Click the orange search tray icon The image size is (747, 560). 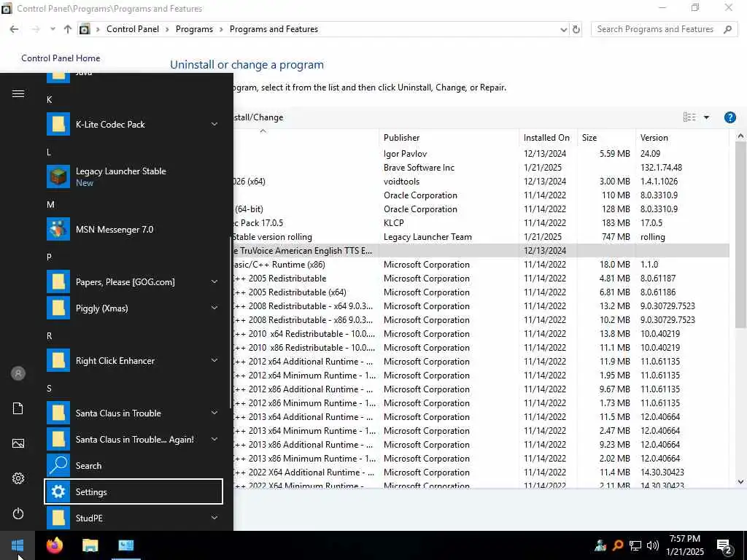coord(618,545)
